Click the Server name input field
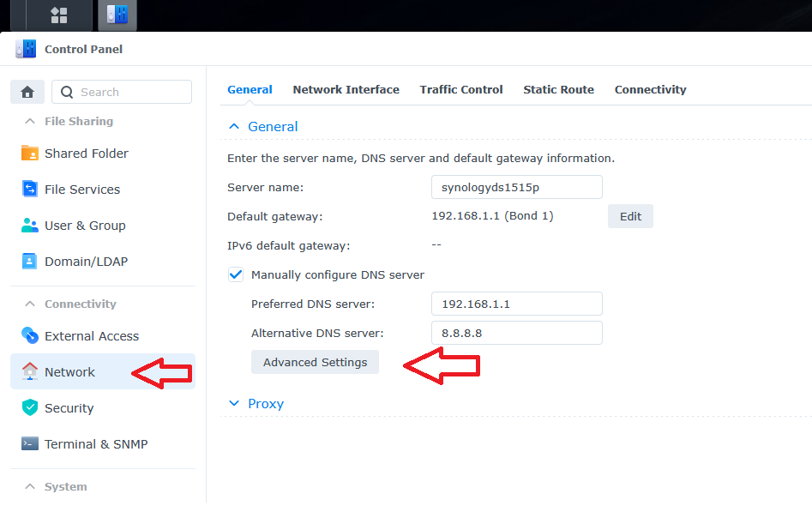The image size is (812, 506). (516, 187)
